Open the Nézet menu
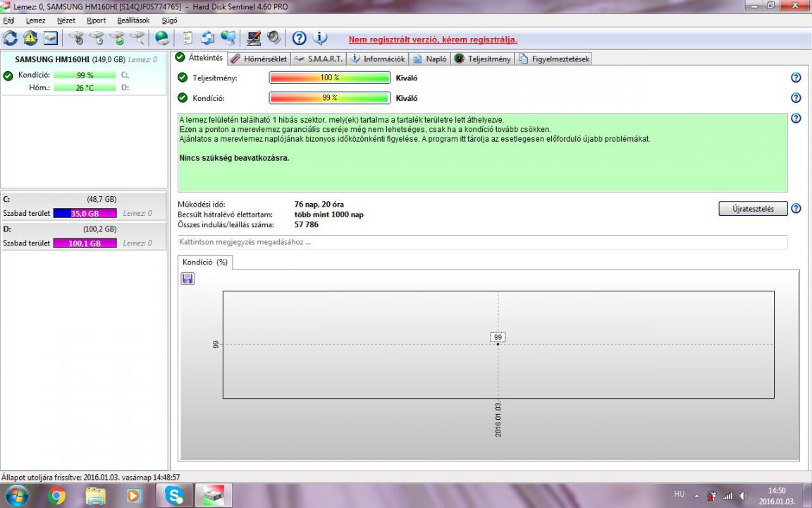The height and width of the screenshot is (508, 812). point(66,20)
